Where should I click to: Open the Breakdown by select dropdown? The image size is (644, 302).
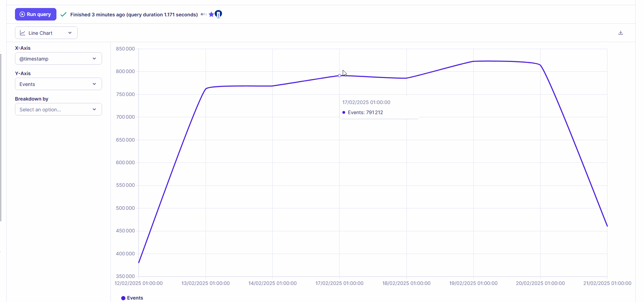coord(58,110)
